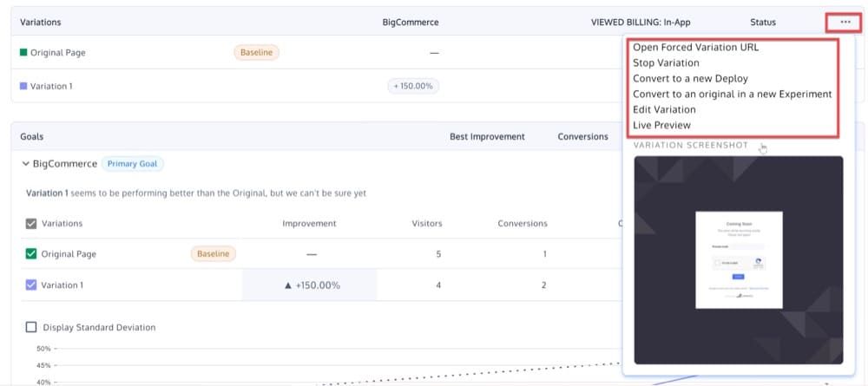Click the green Original Page color square
The width and height of the screenshot is (868, 386).
click(23, 53)
